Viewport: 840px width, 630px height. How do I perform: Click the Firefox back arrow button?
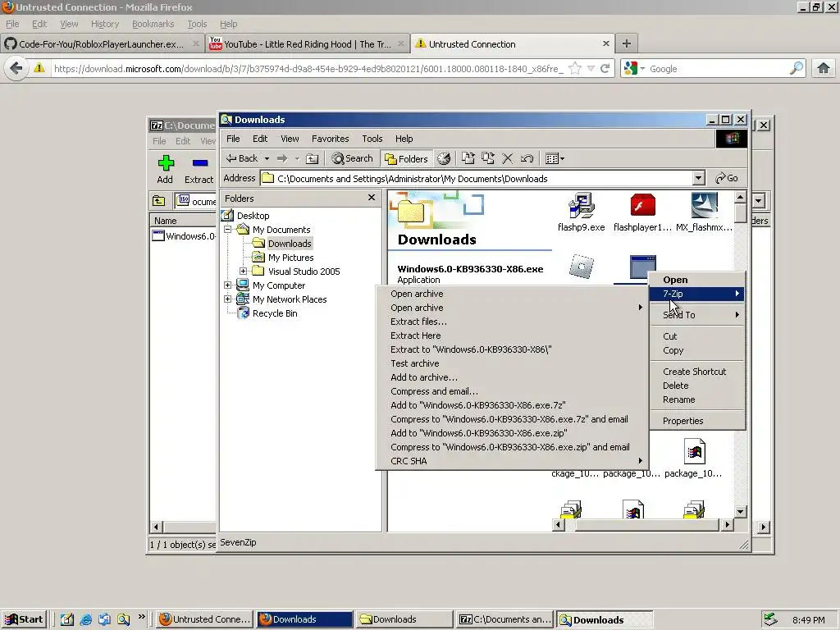pyautogui.click(x=16, y=68)
